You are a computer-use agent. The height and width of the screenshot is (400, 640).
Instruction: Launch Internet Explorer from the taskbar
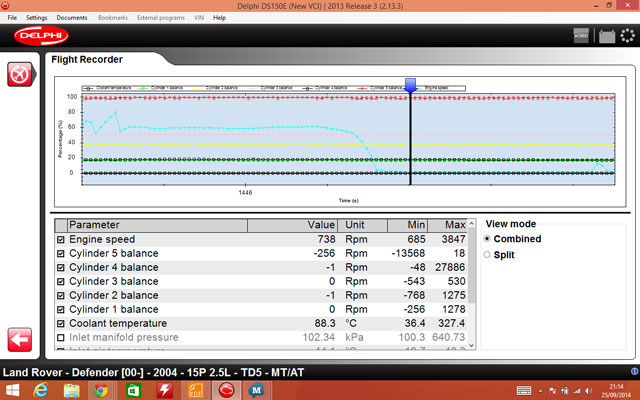pos(41,391)
